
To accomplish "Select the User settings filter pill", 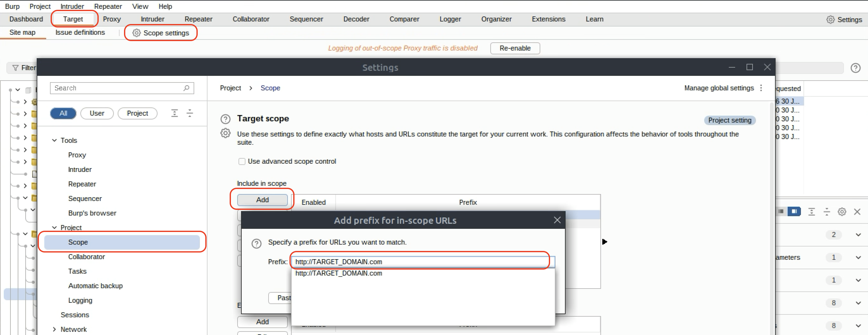I will 97,113.
